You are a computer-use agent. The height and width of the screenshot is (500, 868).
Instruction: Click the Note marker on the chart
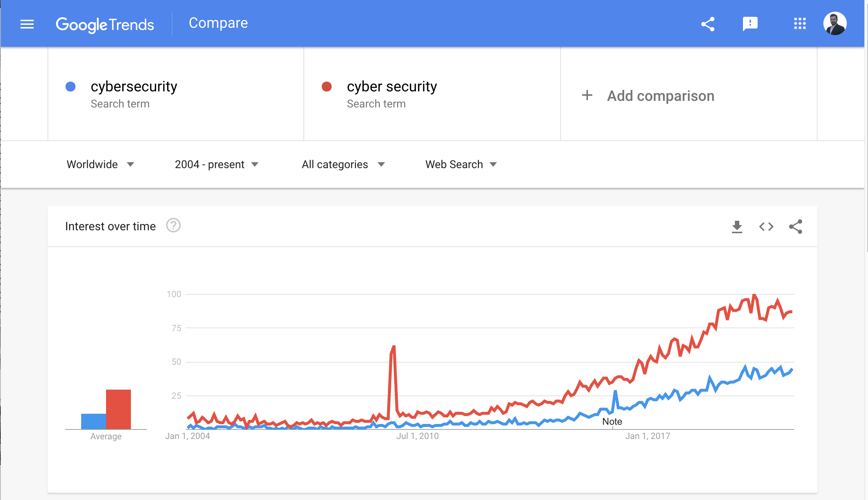pos(612,421)
